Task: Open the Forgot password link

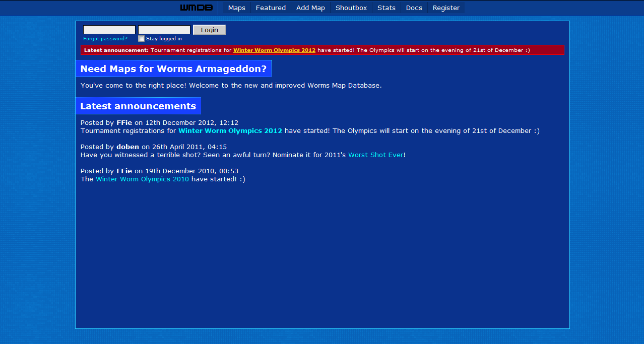Action: point(105,39)
